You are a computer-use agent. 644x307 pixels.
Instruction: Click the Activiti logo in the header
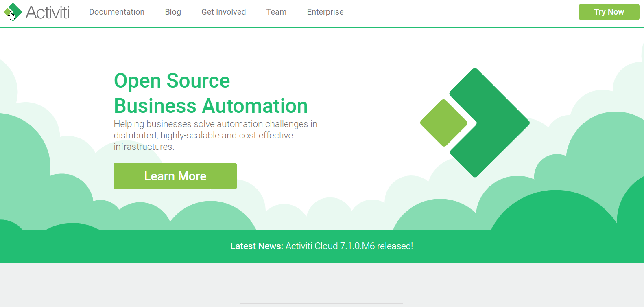pyautogui.click(x=37, y=12)
